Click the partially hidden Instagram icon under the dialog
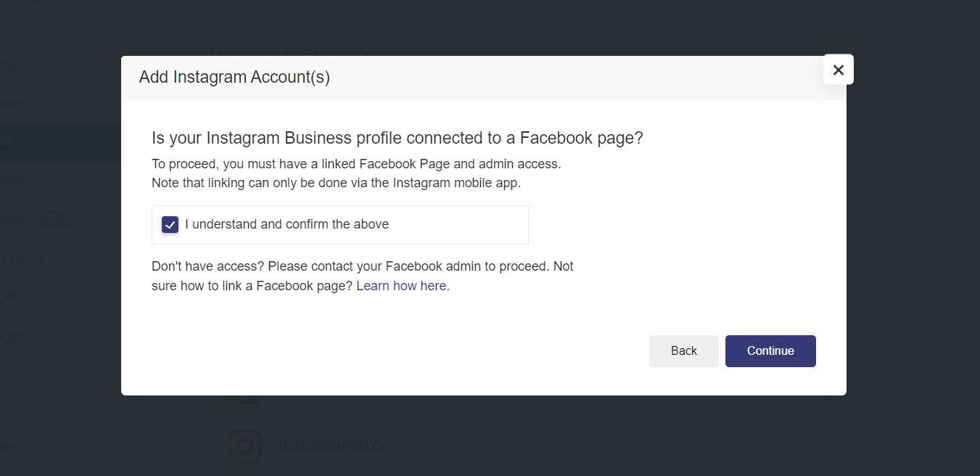The width and height of the screenshot is (980, 476). tap(244, 398)
